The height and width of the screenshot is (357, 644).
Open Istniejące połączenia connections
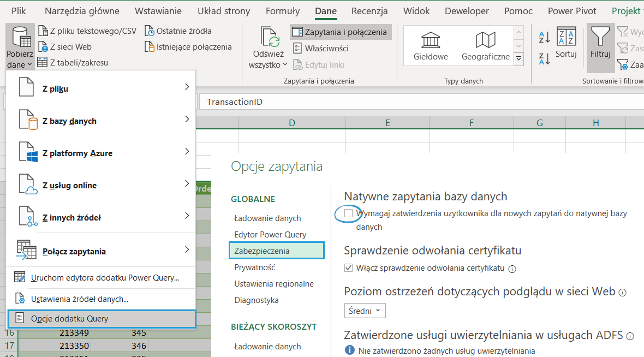coord(188,47)
